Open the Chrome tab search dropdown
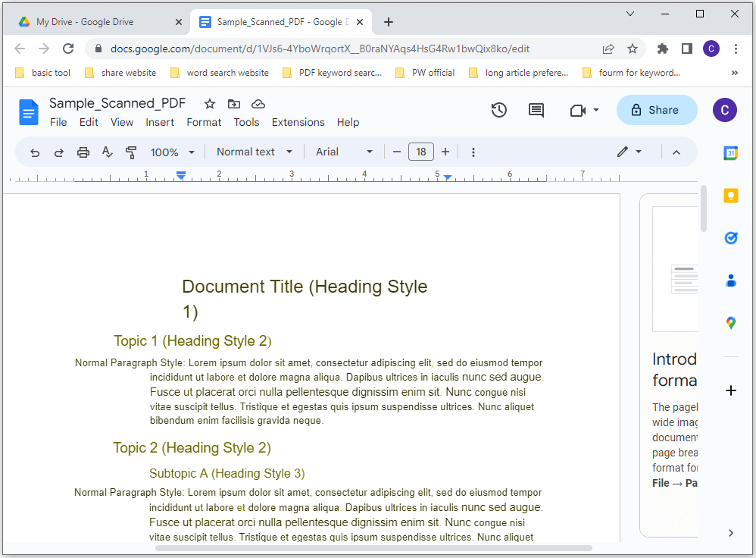This screenshot has width=756, height=558. pos(629,14)
